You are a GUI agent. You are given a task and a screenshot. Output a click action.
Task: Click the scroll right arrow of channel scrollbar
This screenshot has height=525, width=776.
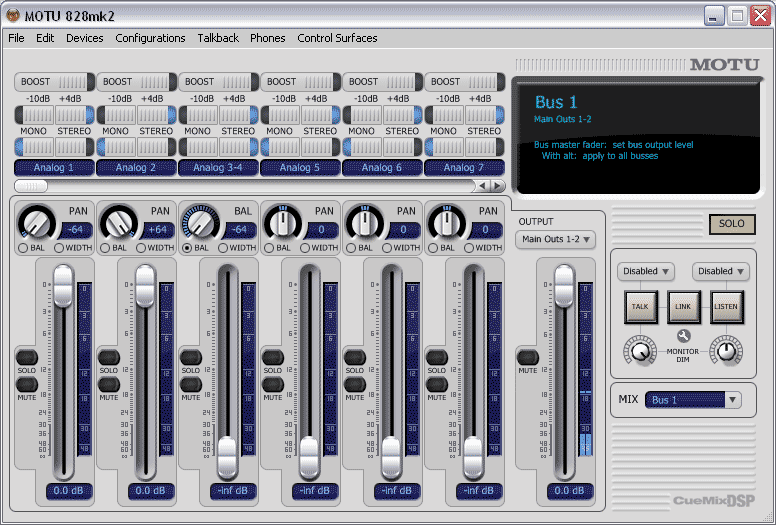497,186
